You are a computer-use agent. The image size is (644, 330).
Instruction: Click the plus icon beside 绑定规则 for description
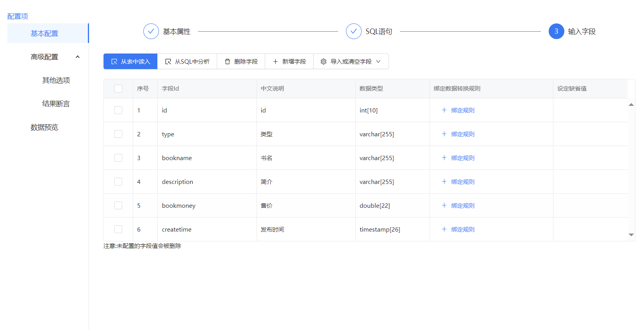tap(444, 182)
